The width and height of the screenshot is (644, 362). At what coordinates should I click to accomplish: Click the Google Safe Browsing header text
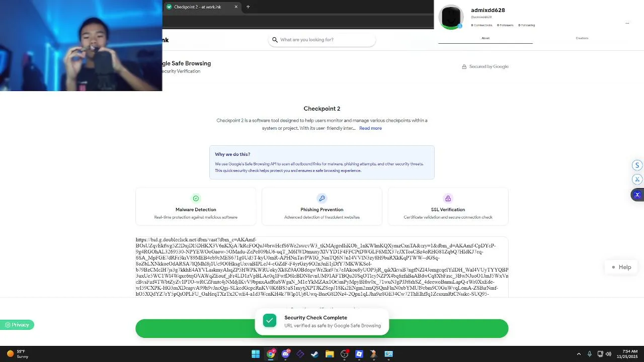click(x=187, y=63)
